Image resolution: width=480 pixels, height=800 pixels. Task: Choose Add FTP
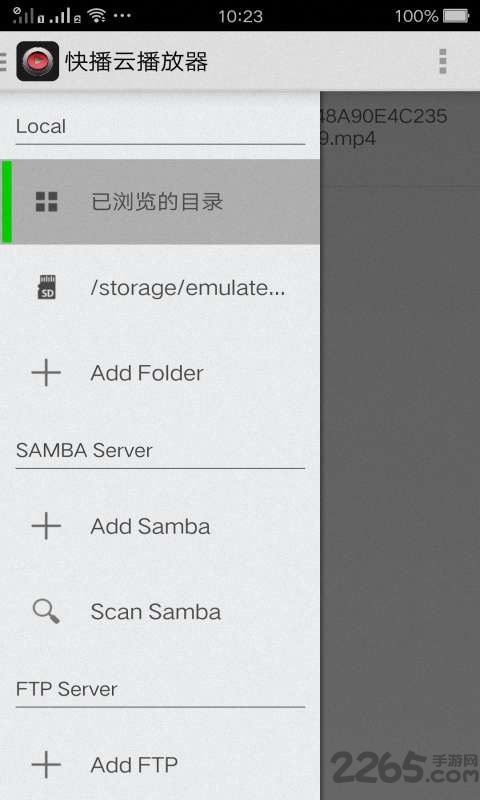[x=160, y=765]
